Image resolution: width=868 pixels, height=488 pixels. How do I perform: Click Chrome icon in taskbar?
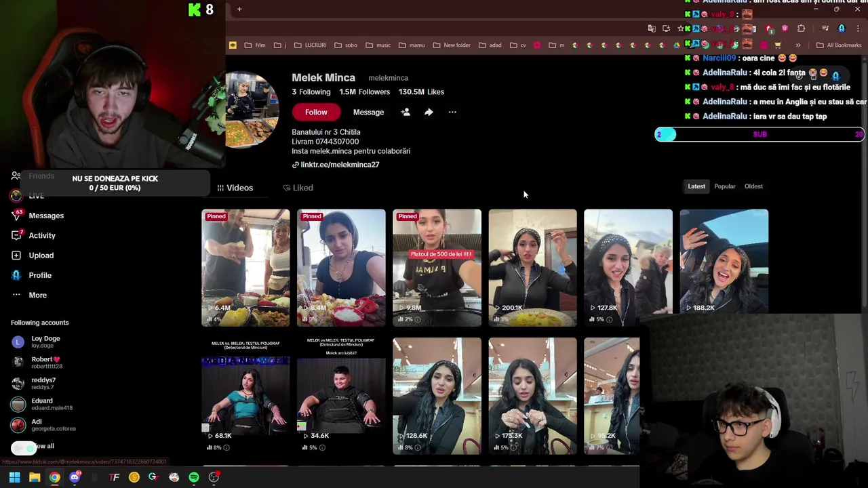pyautogui.click(x=54, y=477)
